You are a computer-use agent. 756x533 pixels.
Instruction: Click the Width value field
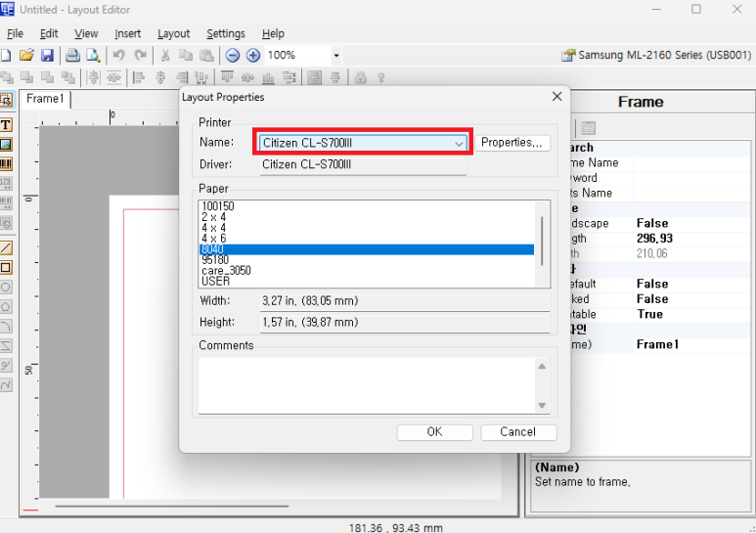pos(405,301)
